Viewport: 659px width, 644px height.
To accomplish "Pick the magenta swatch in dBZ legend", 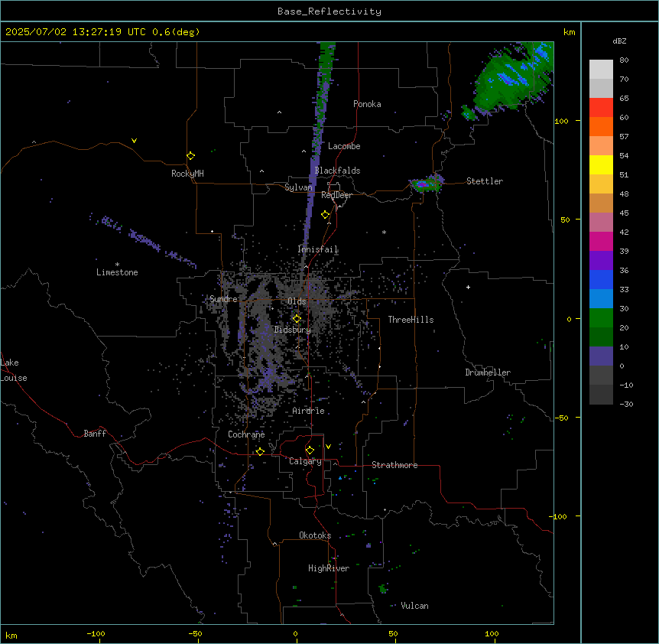I will coord(601,241).
